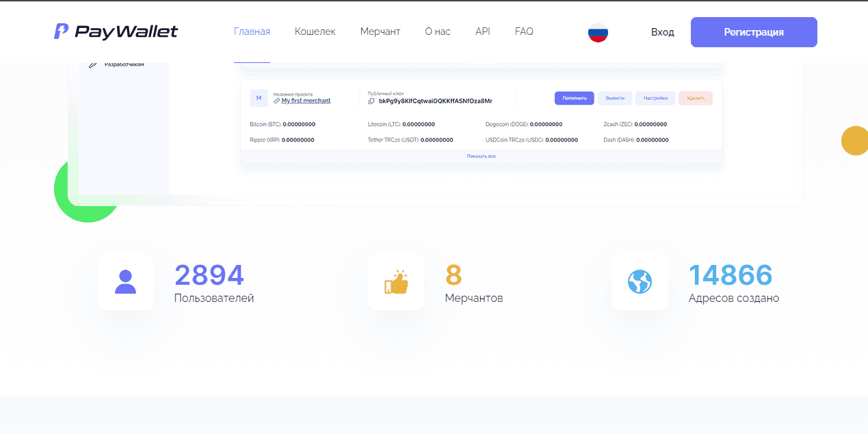Click the wrench icon beside Разработчикам
The width and height of the screenshot is (868, 434).
coord(93,64)
